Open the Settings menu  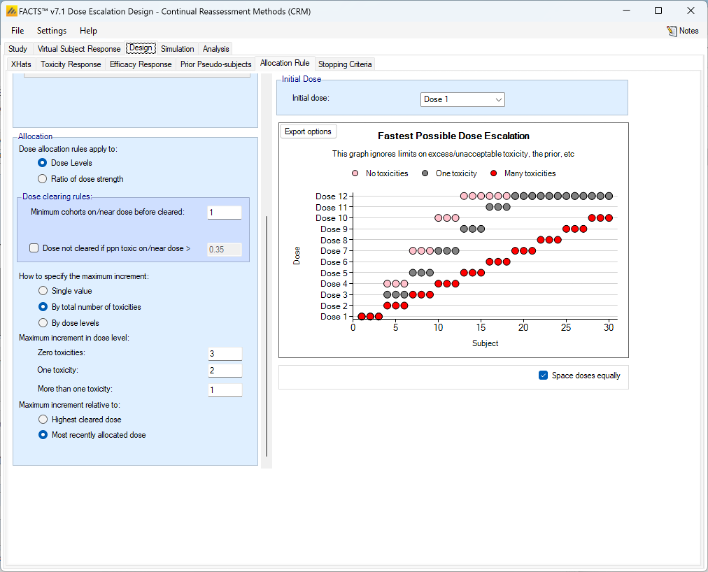tap(52, 31)
